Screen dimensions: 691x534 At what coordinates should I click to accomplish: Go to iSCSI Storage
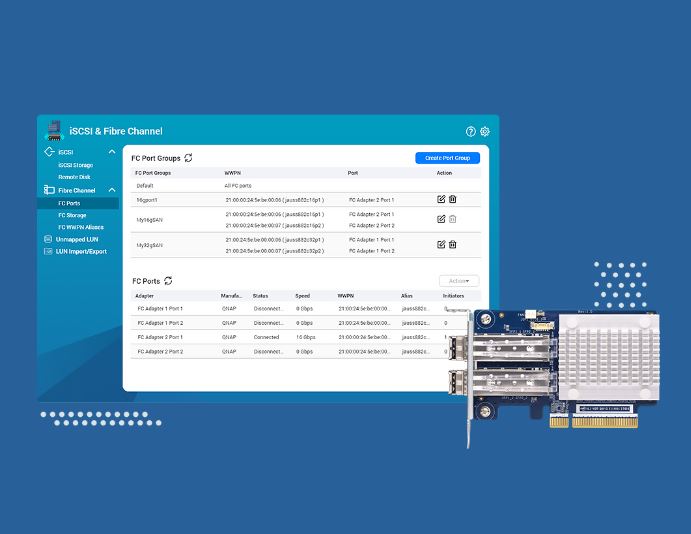coord(75,165)
